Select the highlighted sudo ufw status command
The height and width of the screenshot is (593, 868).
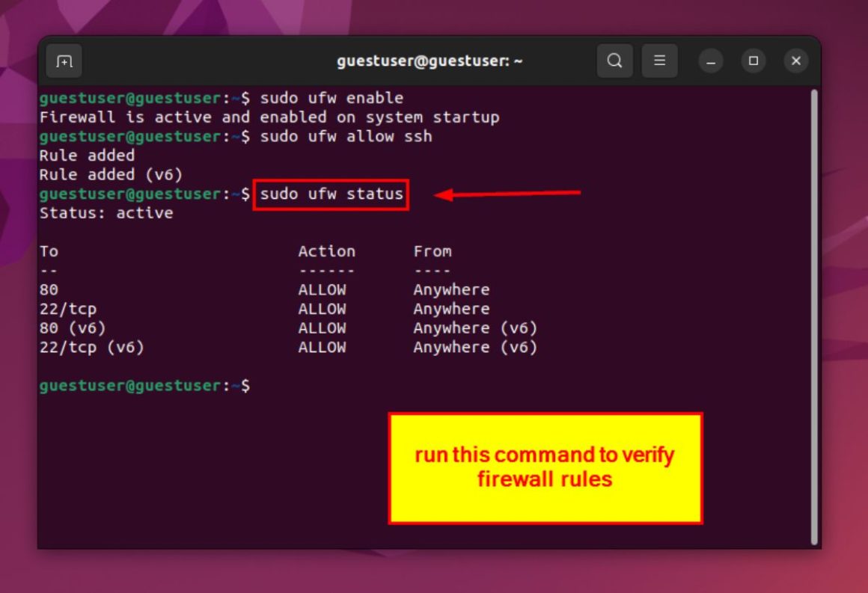point(331,194)
